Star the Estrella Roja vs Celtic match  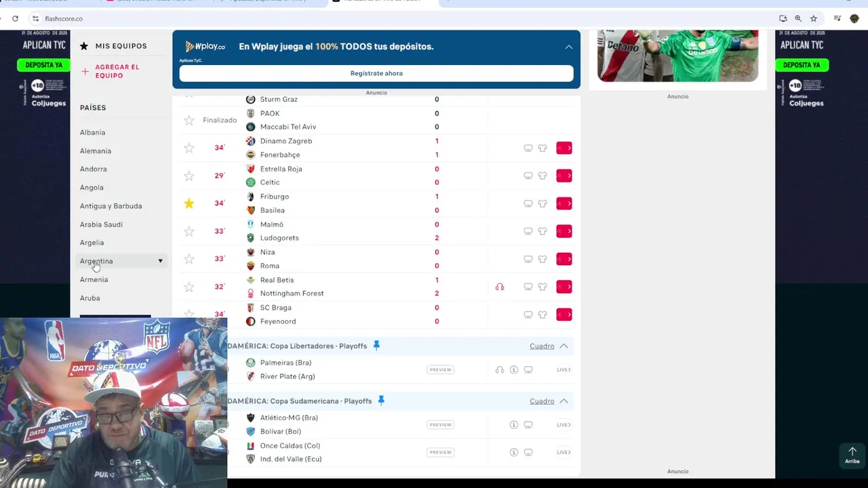189,176
